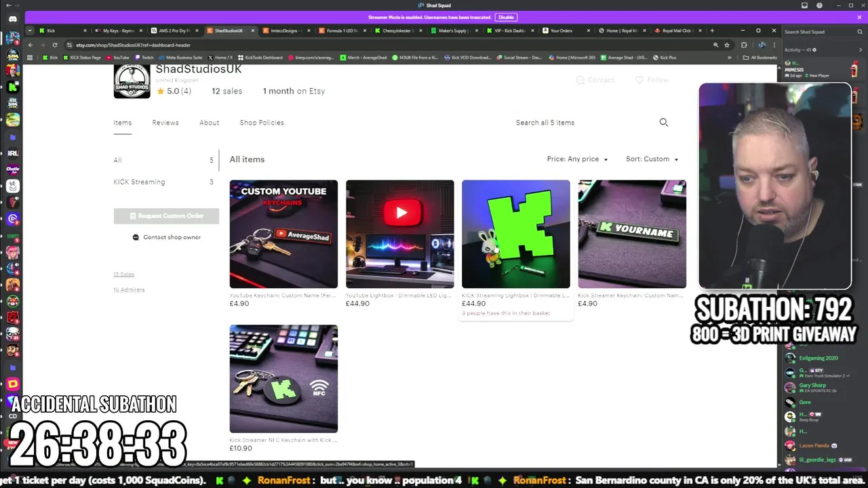Open the browser three-dot menu
The image size is (868, 488).
click(x=774, y=45)
